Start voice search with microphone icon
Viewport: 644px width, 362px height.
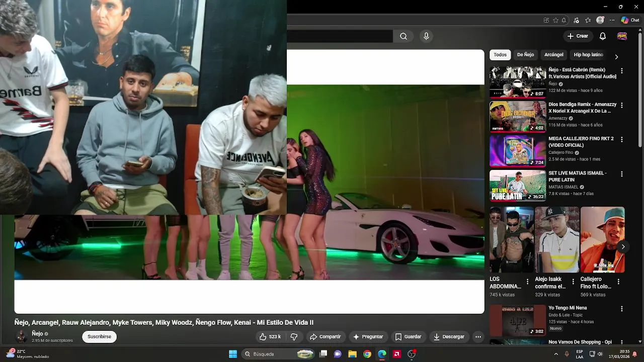[x=426, y=36]
